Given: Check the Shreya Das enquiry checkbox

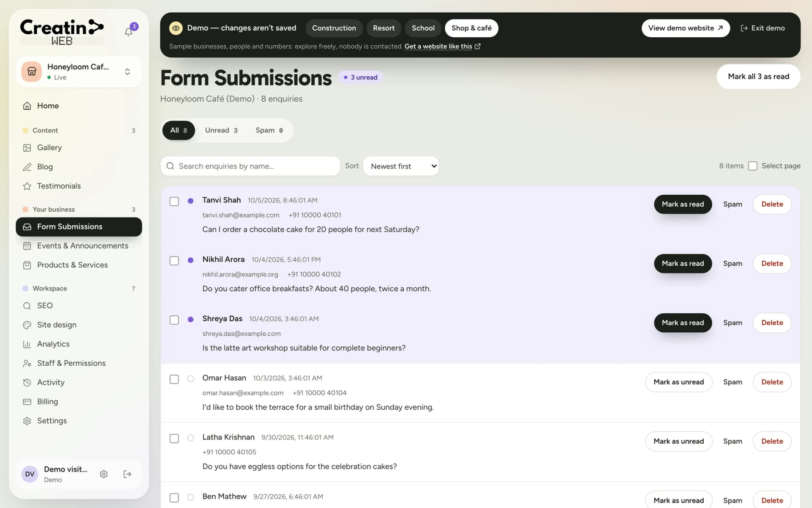Looking at the screenshot, I should [174, 320].
